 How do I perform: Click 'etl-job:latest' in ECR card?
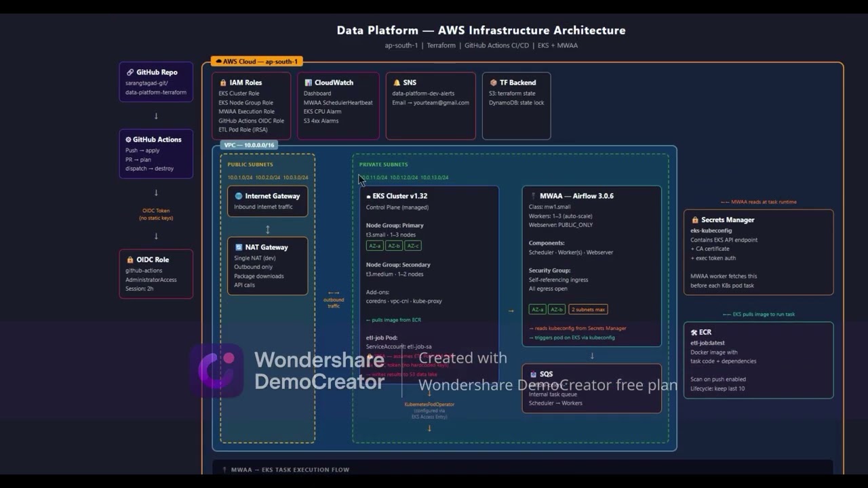coord(707,343)
